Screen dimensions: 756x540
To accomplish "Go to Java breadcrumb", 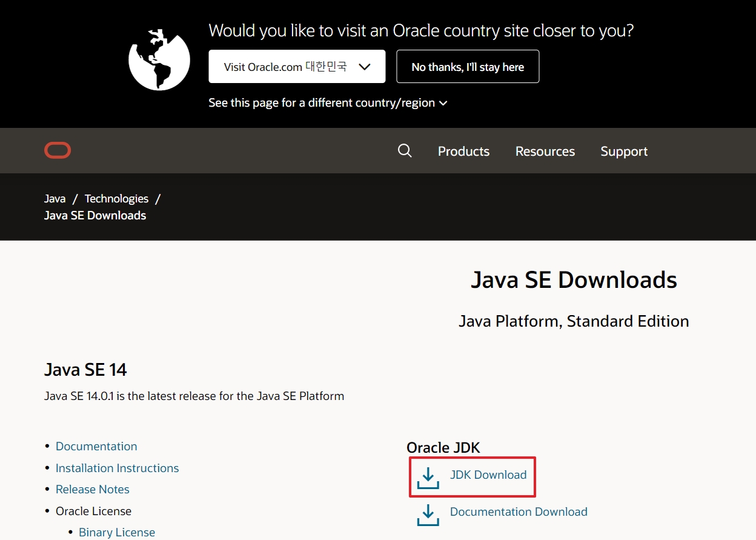I will [55, 199].
